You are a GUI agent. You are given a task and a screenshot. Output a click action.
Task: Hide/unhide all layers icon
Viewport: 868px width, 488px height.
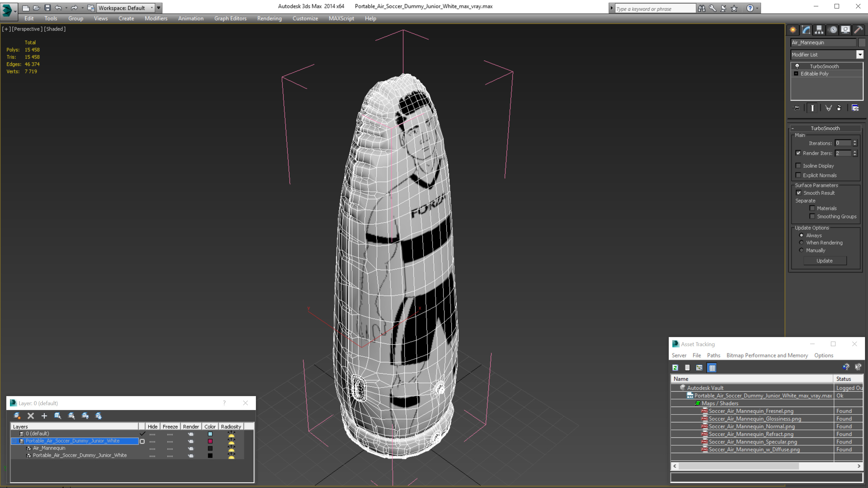pyautogui.click(x=85, y=416)
